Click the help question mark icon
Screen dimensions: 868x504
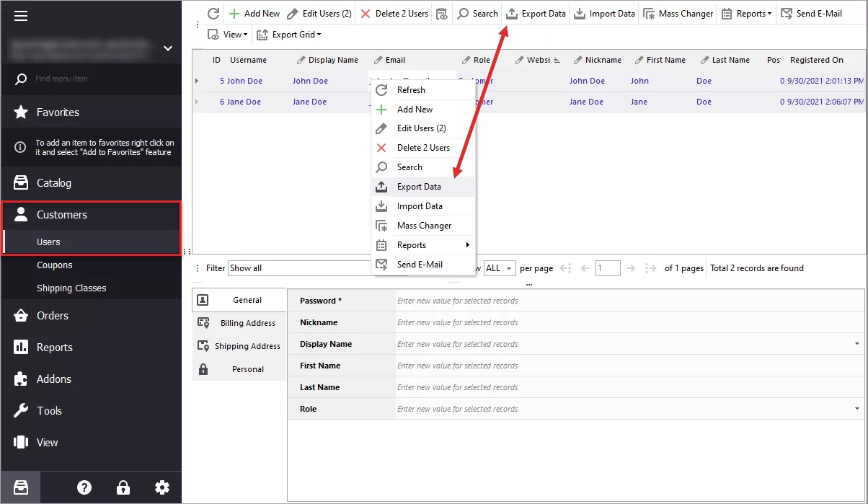[x=84, y=487]
